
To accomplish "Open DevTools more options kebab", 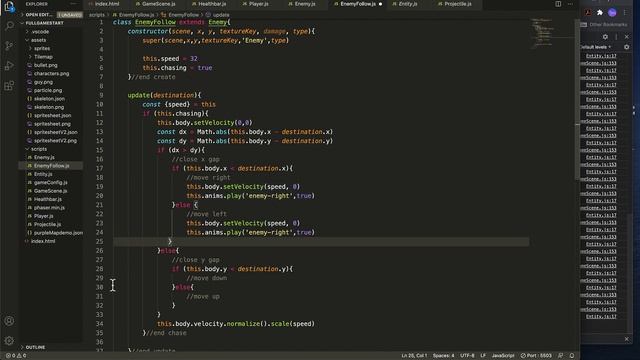I will (616, 37).
